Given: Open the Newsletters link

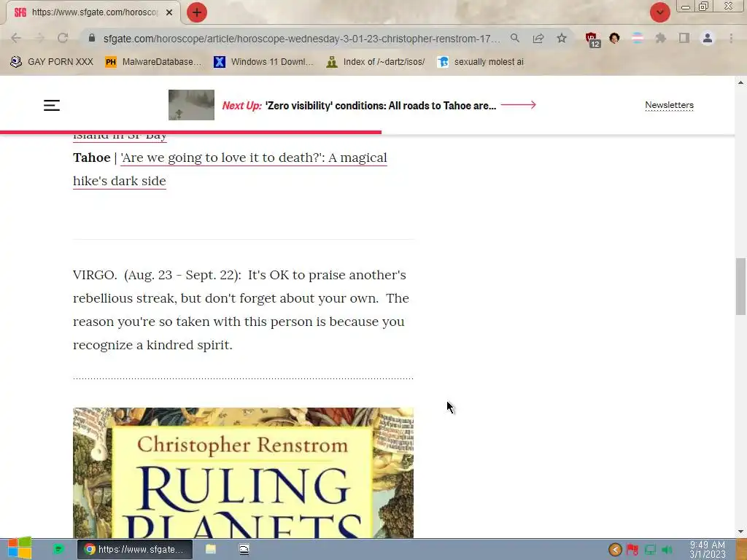Looking at the screenshot, I should click(x=670, y=105).
